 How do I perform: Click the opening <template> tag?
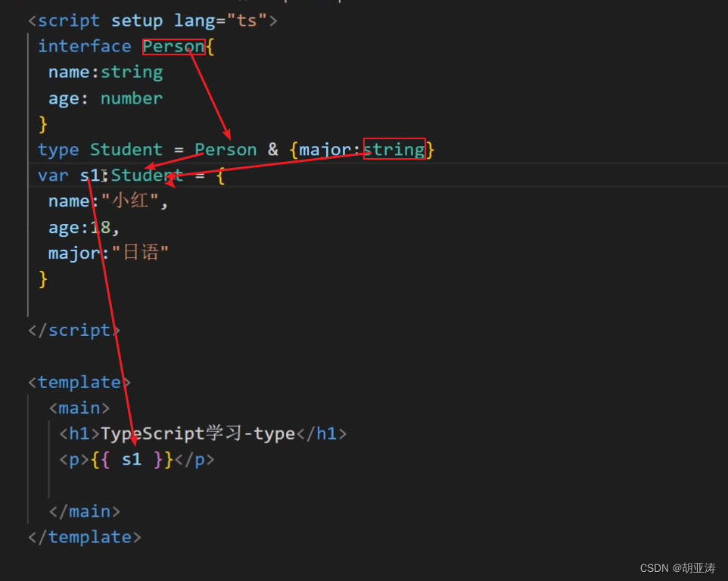coord(79,383)
